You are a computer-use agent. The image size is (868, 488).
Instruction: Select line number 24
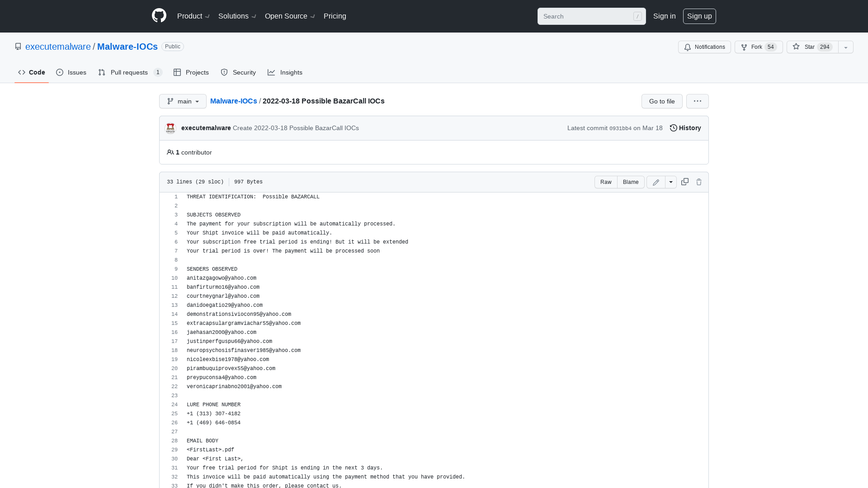coord(175,405)
